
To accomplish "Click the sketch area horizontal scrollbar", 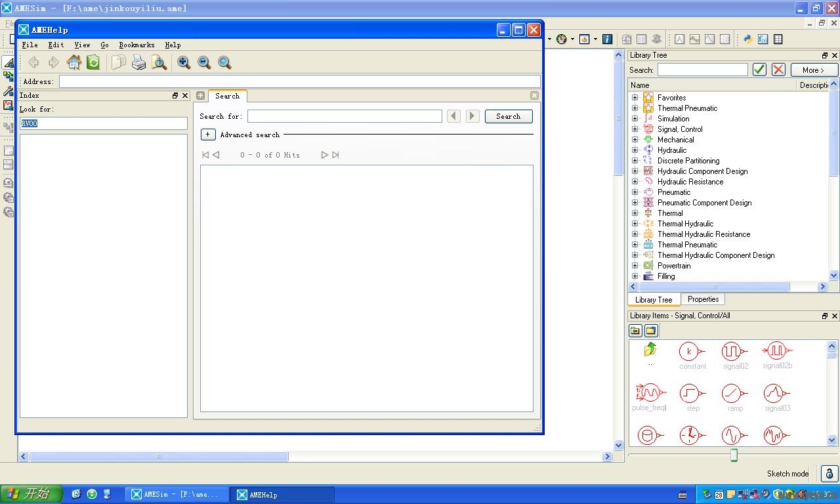I will pos(158,456).
